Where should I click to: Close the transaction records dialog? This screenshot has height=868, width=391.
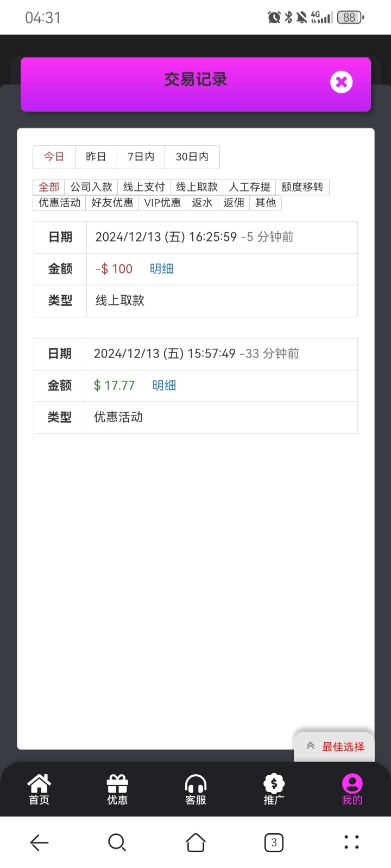tap(341, 82)
